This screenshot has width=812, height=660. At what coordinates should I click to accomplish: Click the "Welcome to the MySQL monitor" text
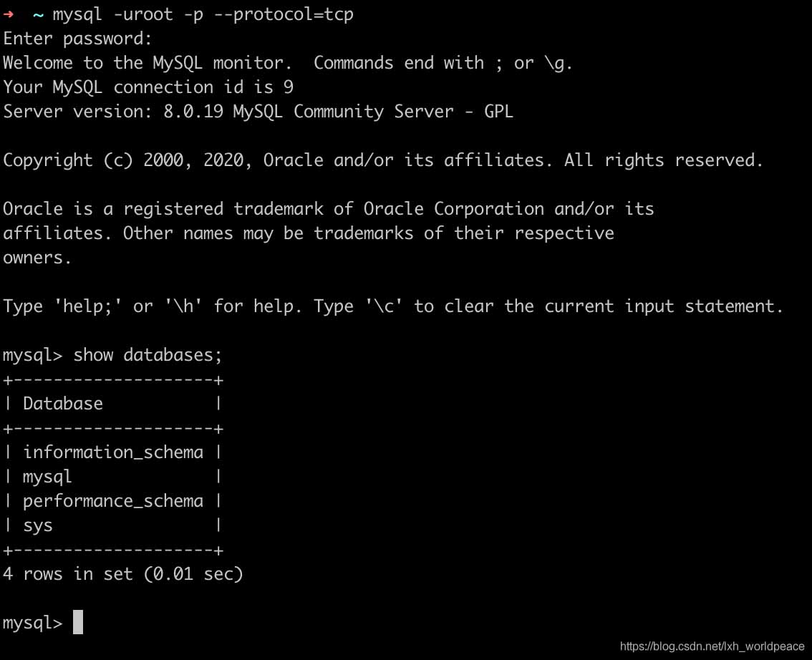click(x=148, y=63)
